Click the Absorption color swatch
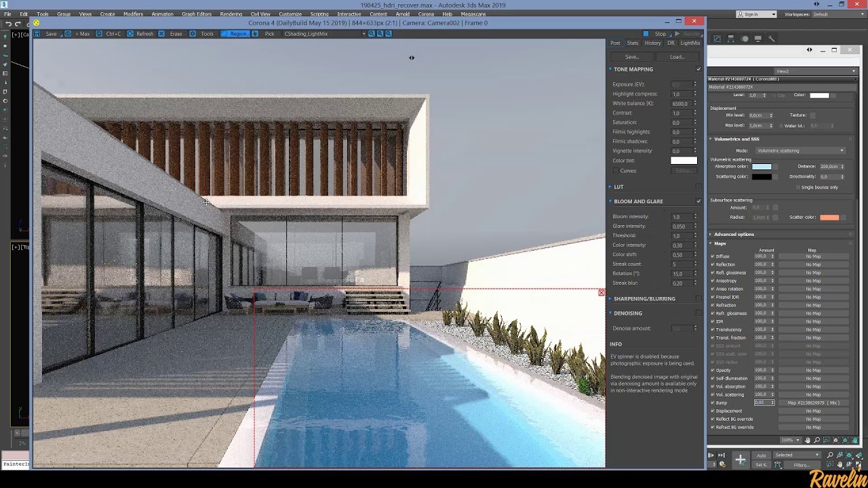 tap(761, 167)
